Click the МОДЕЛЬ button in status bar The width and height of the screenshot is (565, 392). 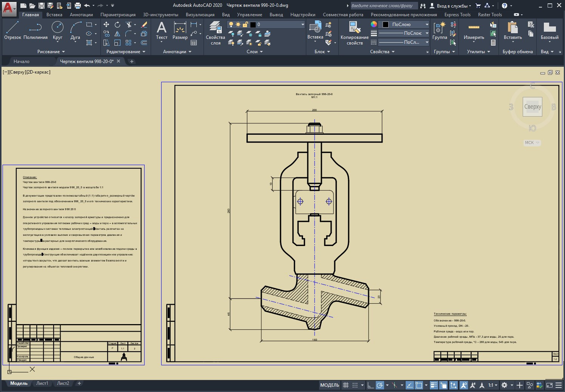coord(330,385)
